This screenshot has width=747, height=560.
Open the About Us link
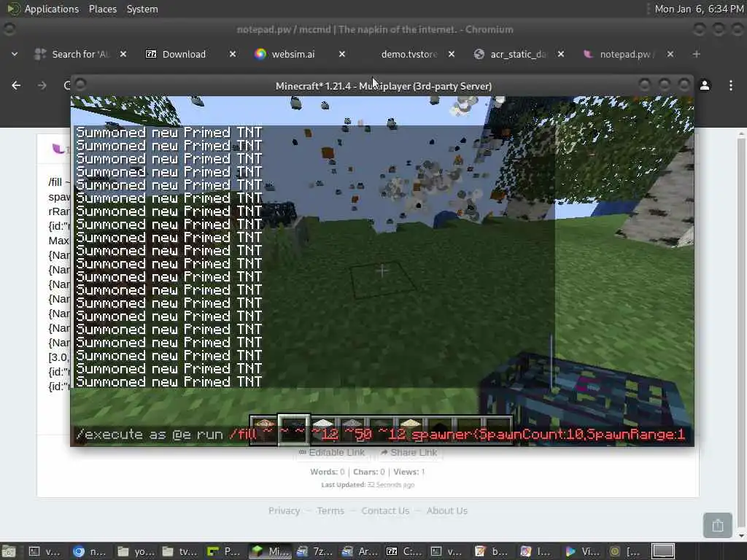pyautogui.click(x=447, y=510)
